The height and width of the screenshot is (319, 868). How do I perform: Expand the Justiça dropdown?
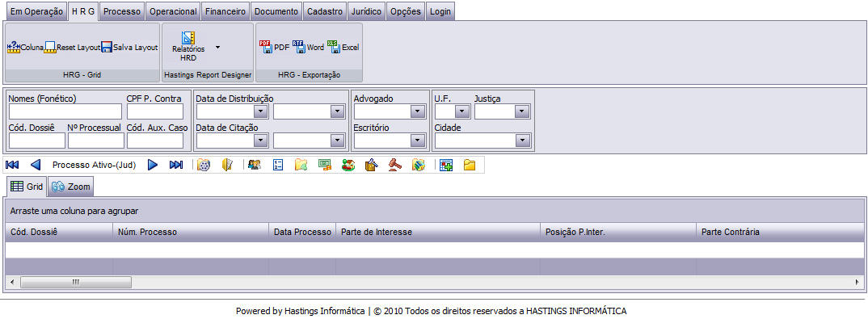[x=521, y=111]
